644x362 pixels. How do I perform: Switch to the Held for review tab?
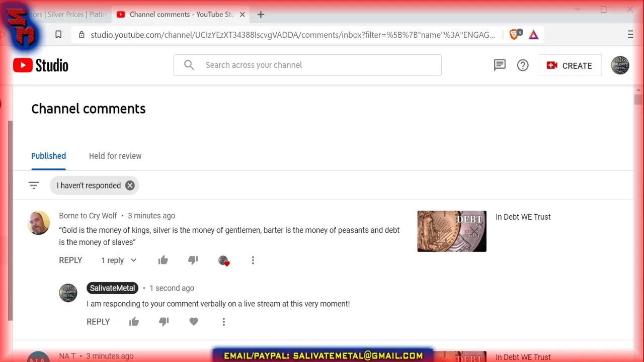(x=115, y=156)
